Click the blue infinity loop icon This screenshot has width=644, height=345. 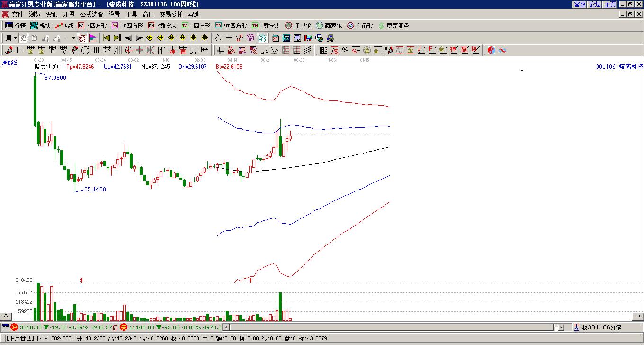[502, 50]
